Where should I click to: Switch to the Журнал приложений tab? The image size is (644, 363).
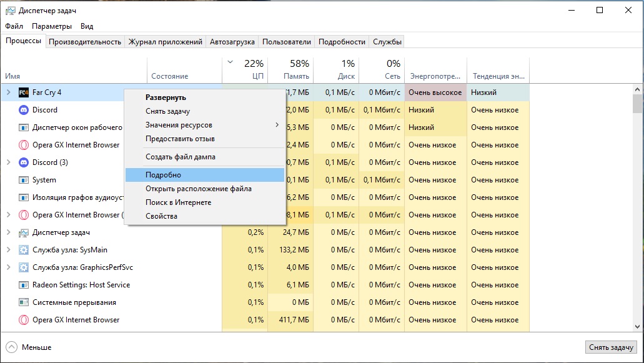165,42
